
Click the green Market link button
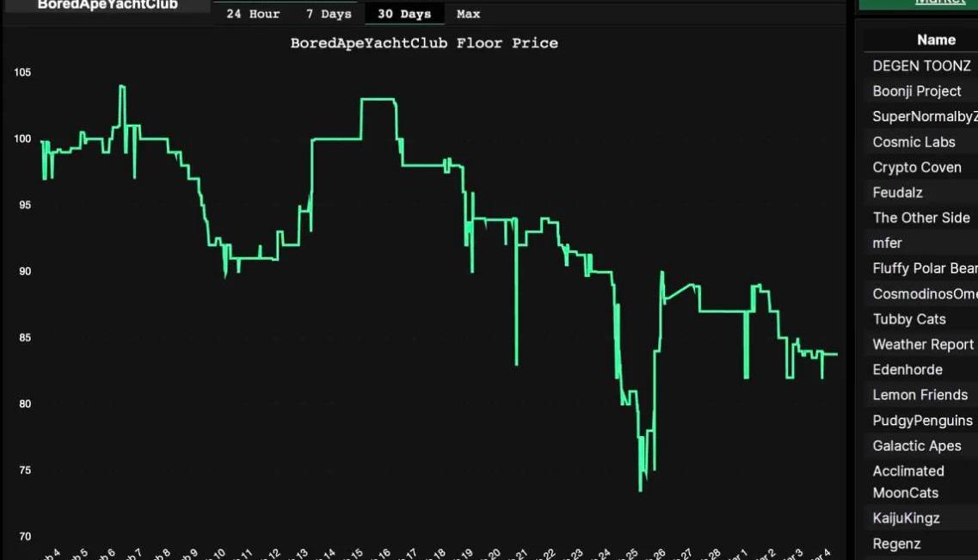point(939,3)
